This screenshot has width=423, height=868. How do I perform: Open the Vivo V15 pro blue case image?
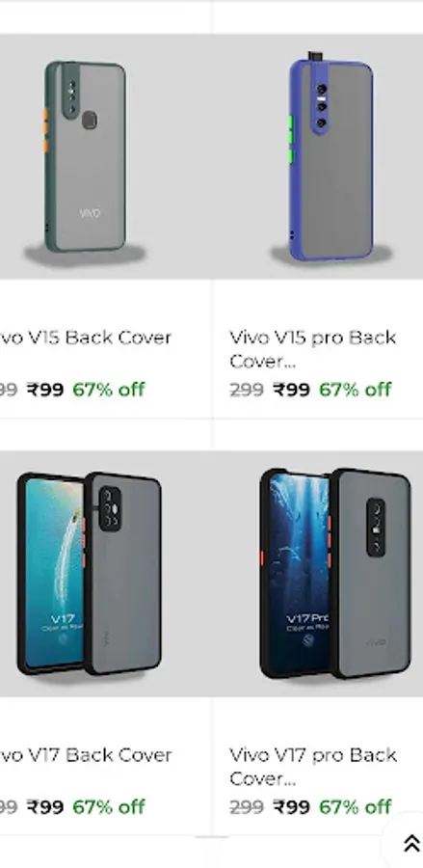pyautogui.click(x=319, y=156)
